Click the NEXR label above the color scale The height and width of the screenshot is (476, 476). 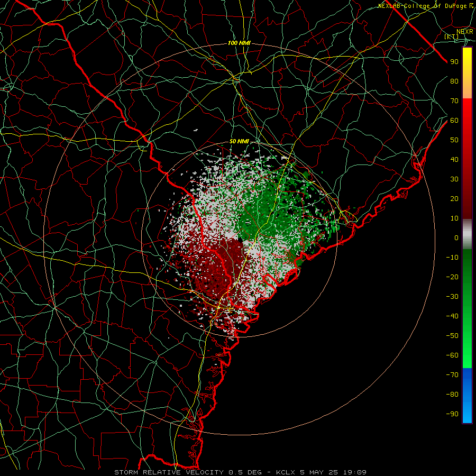tap(465, 32)
